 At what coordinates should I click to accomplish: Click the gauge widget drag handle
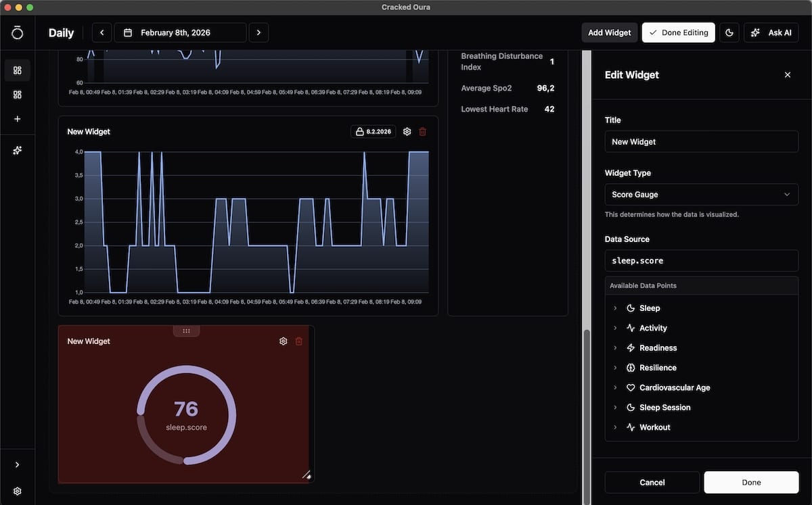pos(186,331)
